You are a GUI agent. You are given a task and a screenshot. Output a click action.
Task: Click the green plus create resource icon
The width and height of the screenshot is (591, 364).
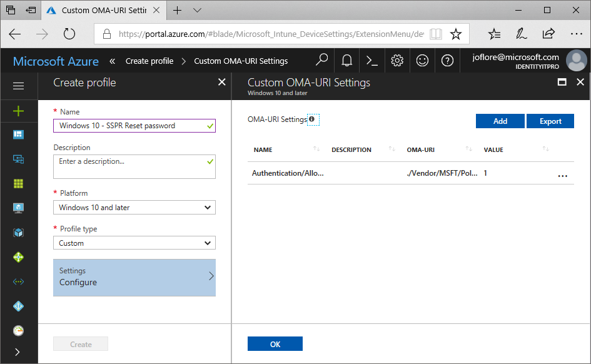[19, 111]
